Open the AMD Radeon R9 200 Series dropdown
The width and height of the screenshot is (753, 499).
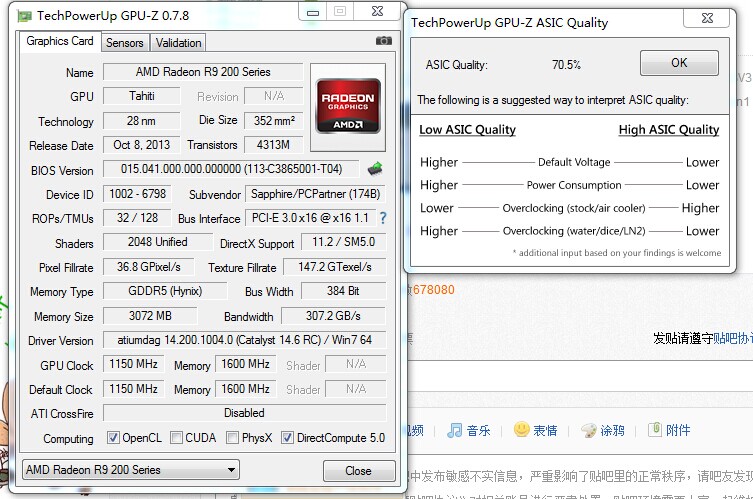click(x=131, y=470)
